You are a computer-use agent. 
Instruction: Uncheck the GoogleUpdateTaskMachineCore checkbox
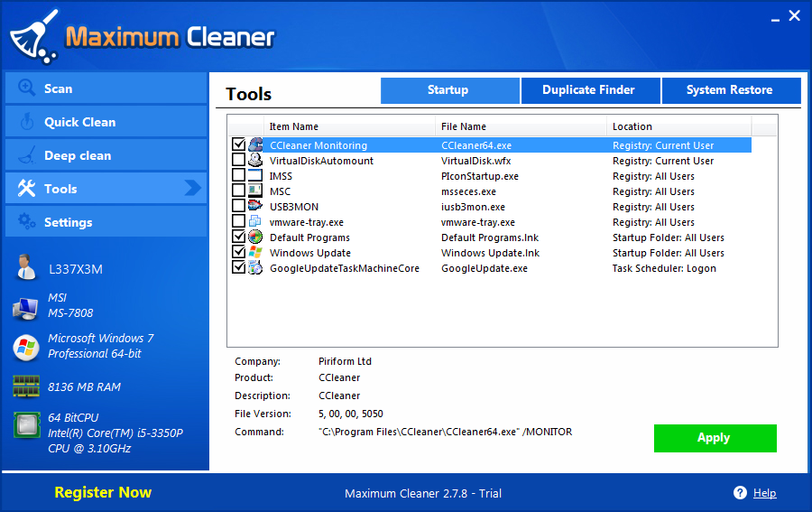click(239, 267)
